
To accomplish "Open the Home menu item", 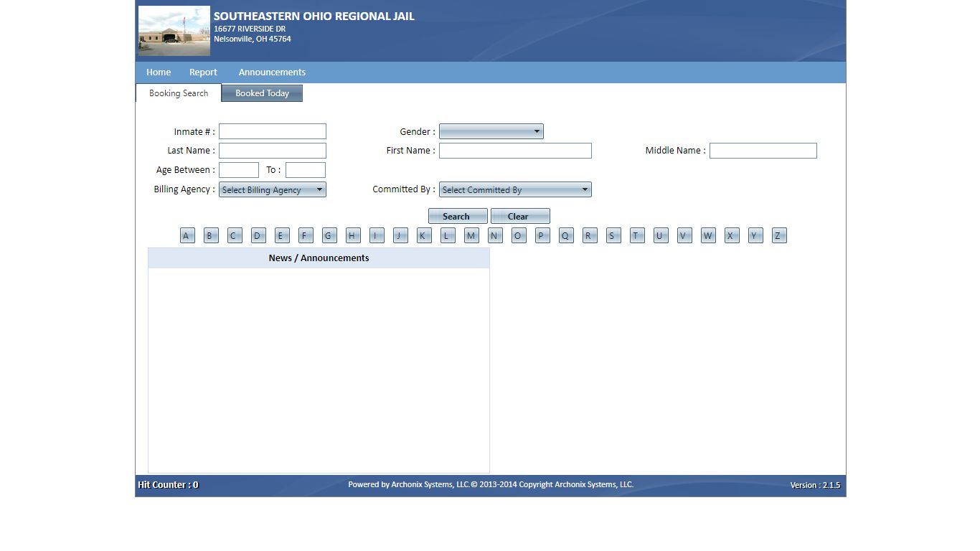I will tap(159, 72).
